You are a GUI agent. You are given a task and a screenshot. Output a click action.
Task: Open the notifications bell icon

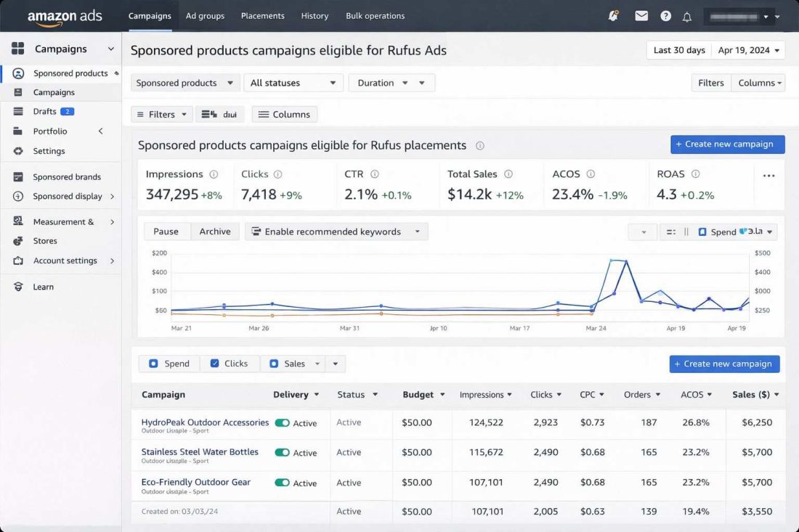click(687, 17)
